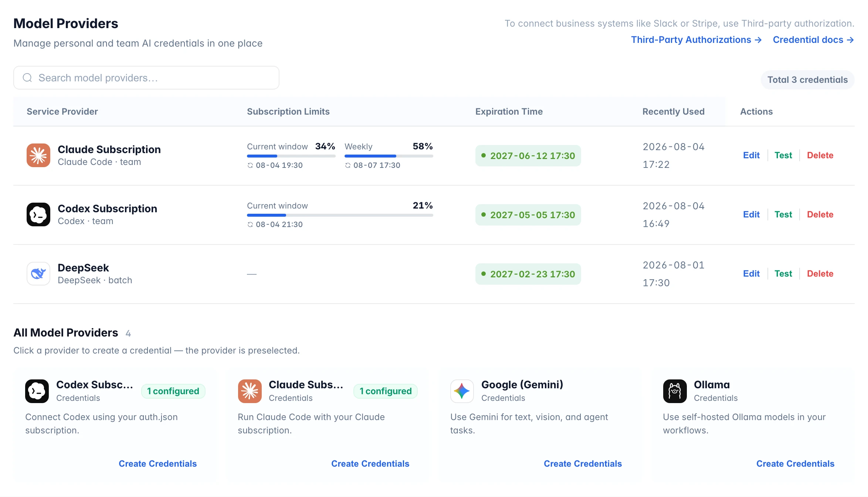The image size is (868, 497).
Task: Click the All Model Providers heading
Action: click(66, 333)
